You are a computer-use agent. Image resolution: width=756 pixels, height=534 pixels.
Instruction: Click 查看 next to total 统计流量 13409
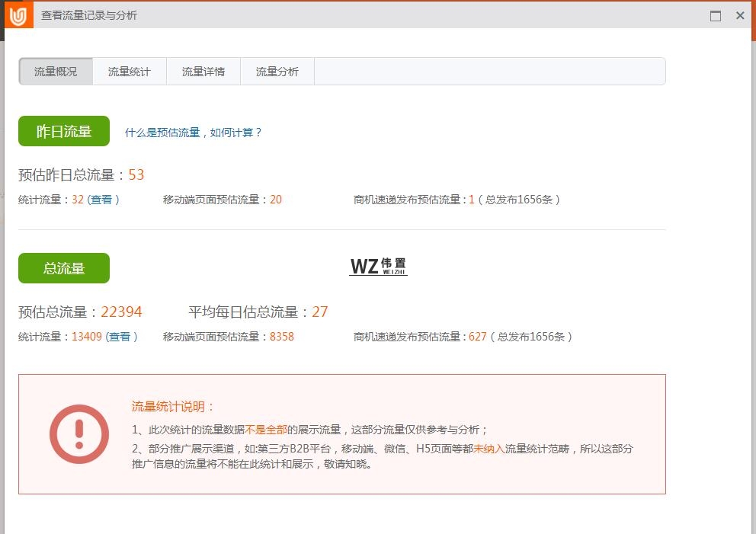(120, 337)
